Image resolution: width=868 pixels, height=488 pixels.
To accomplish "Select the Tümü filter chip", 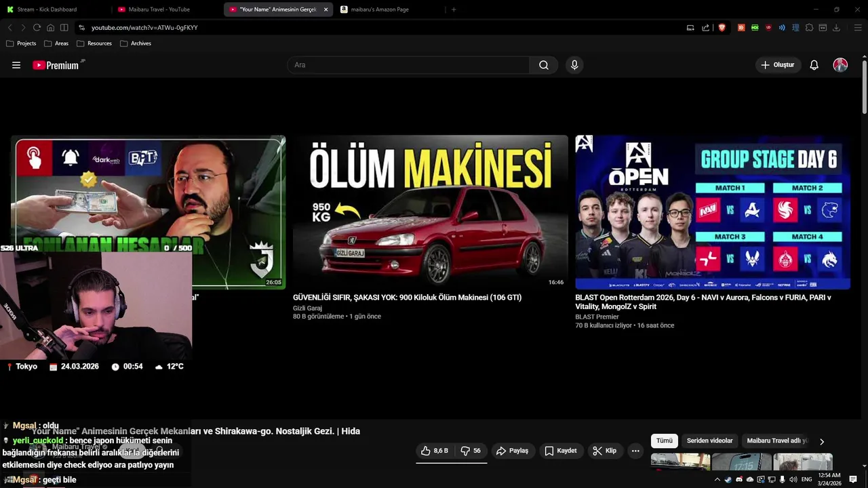I will pyautogui.click(x=665, y=441).
